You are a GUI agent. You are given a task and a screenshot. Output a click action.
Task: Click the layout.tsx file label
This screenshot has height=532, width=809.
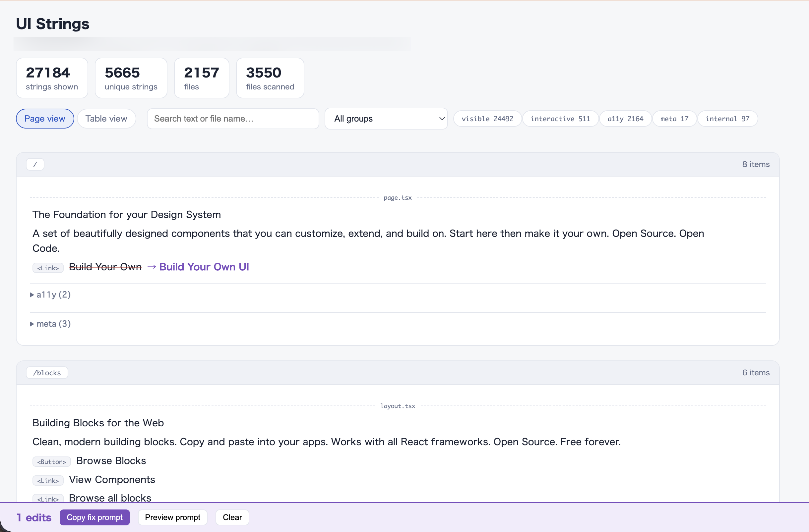(x=398, y=406)
